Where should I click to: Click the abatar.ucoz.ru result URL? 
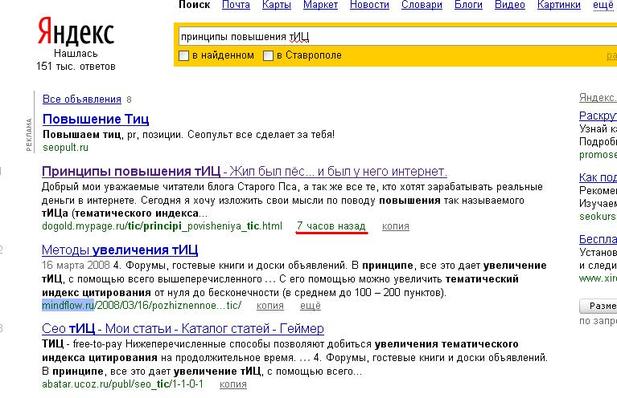[x=123, y=384]
